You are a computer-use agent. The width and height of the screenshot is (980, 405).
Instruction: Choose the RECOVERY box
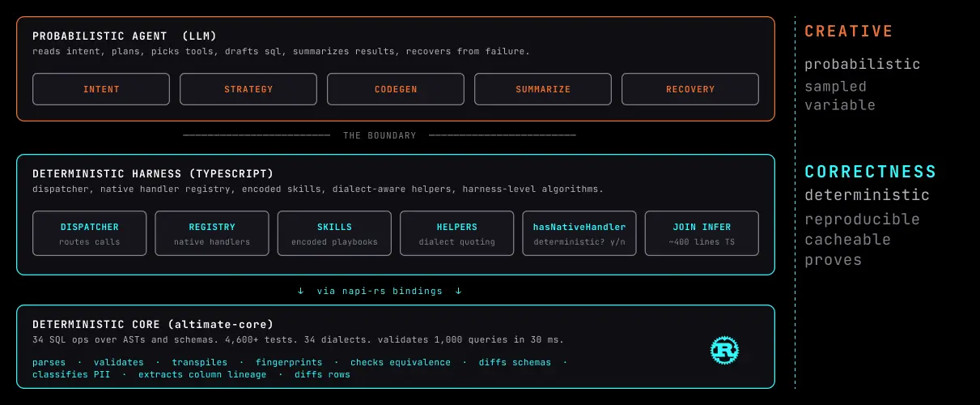tap(690, 89)
